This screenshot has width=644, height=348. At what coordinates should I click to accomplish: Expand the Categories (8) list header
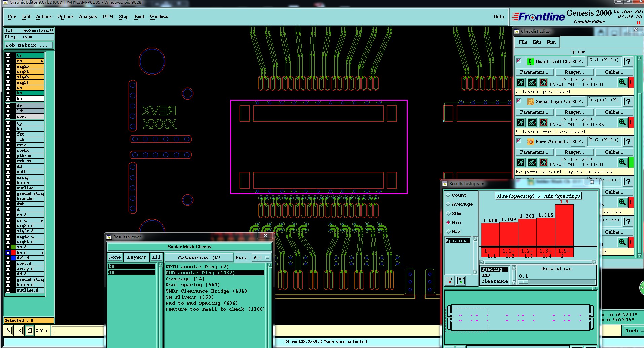pos(199,258)
